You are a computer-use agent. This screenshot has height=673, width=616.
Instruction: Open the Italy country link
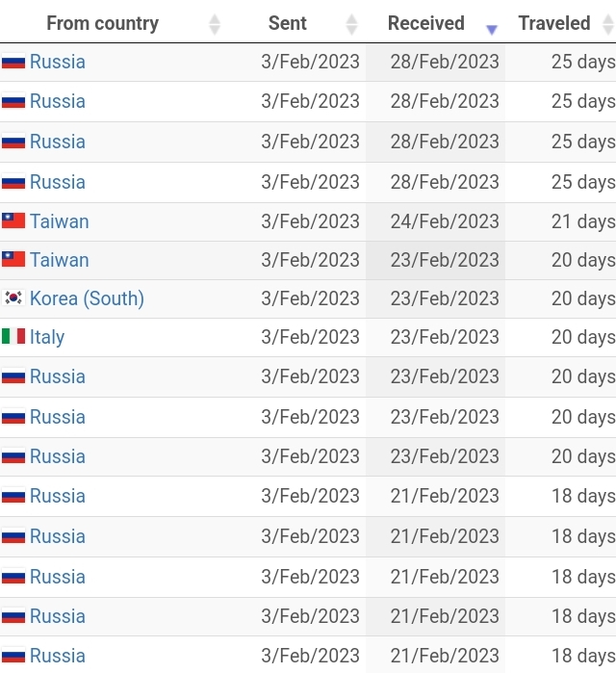pos(47,337)
